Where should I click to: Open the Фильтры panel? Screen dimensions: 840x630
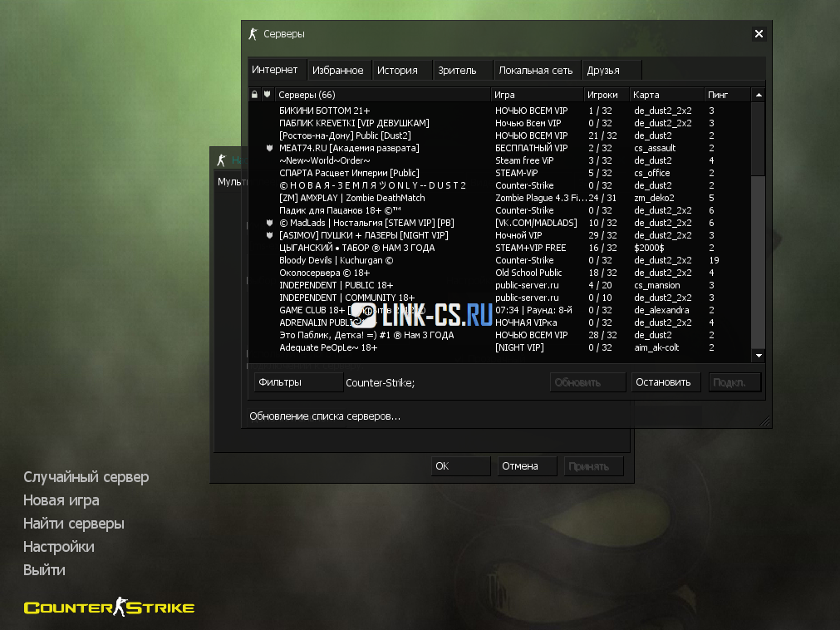click(297, 382)
